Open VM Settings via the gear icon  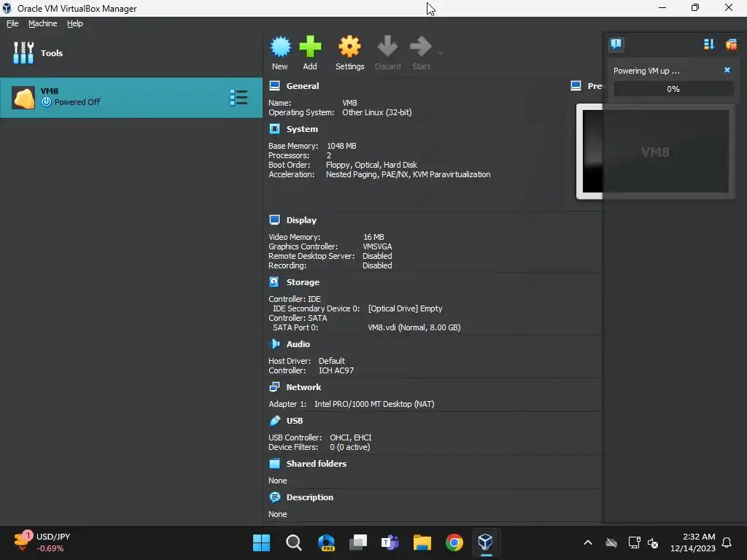point(349,47)
